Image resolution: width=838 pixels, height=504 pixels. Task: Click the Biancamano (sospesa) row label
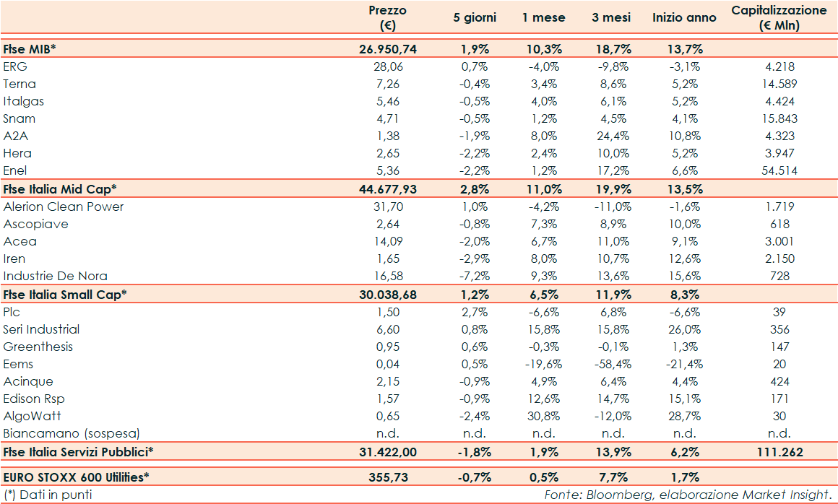pyautogui.click(x=72, y=433)
